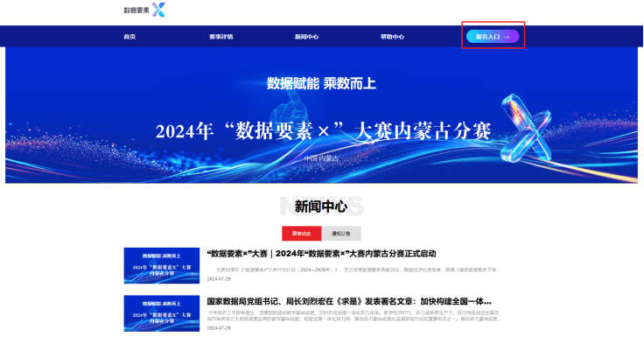Click the 2024-07-29 date under the second article

[x=219, y=328]
